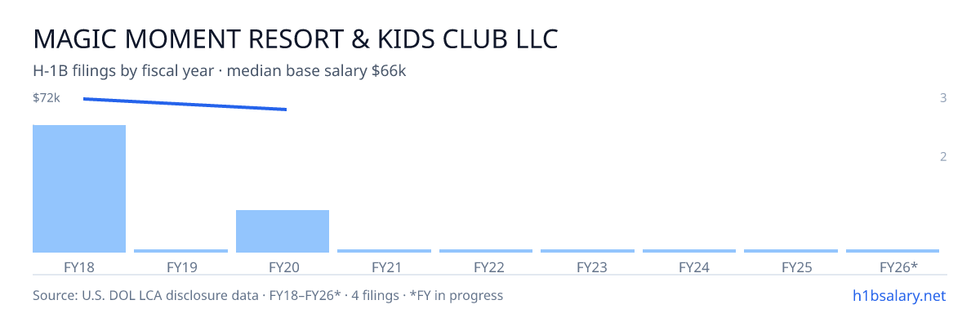Click the FY22 bar stub
This screenshot has height=327, width=980.
coord(486,251)
